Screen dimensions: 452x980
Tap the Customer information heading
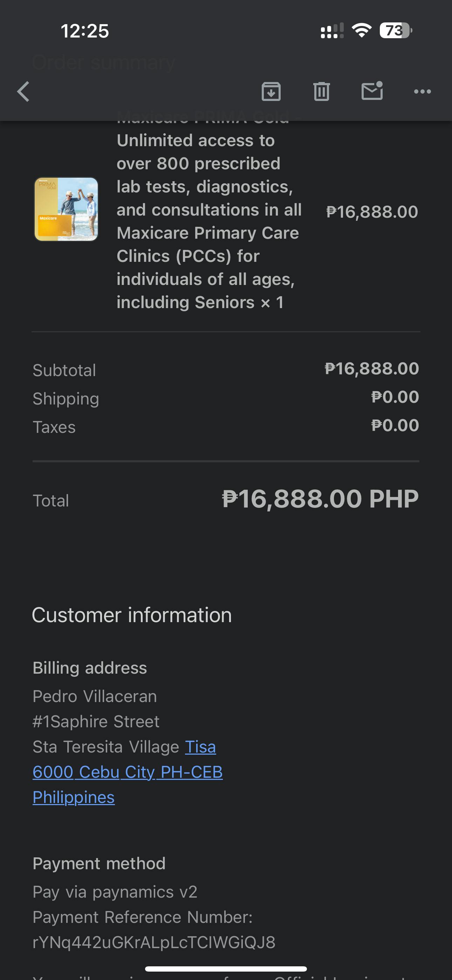coord(132,615)
